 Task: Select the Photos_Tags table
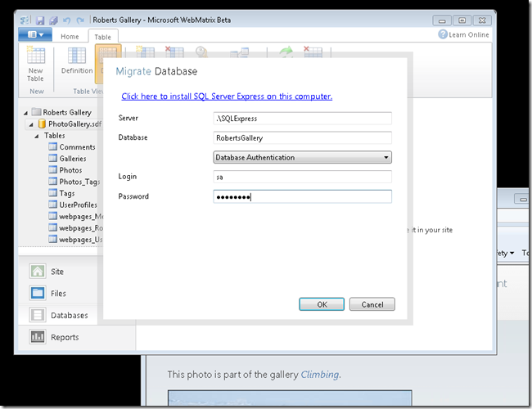79,182
